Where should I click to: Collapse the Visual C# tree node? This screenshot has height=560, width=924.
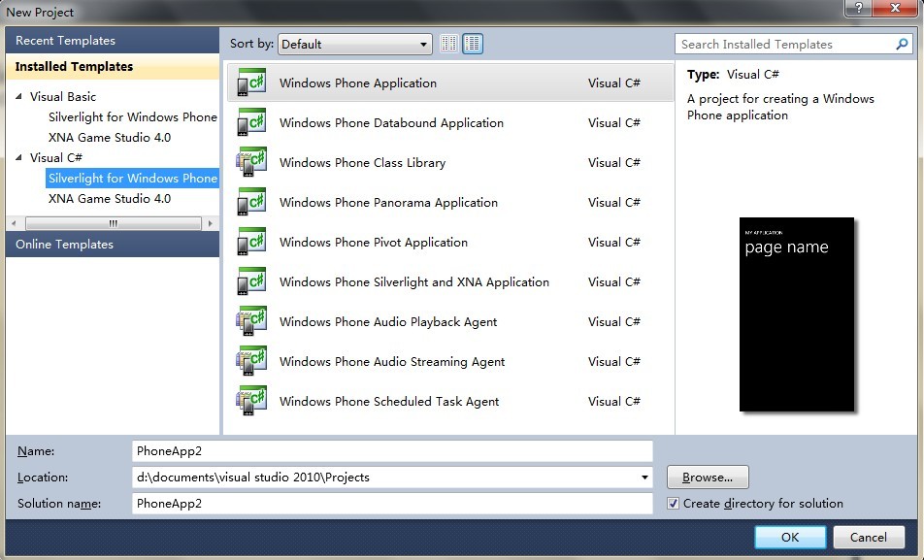(18, 157)
